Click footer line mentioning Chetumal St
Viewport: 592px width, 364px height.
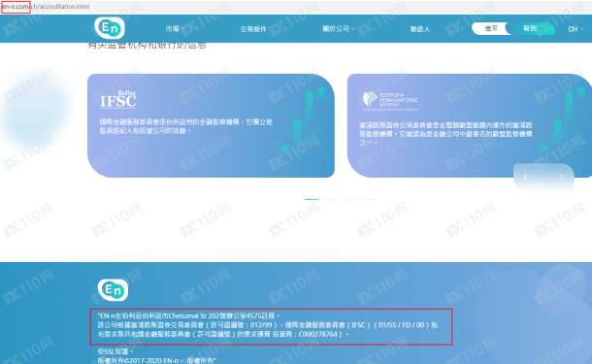pyautogui.click(x=188, y=315)
